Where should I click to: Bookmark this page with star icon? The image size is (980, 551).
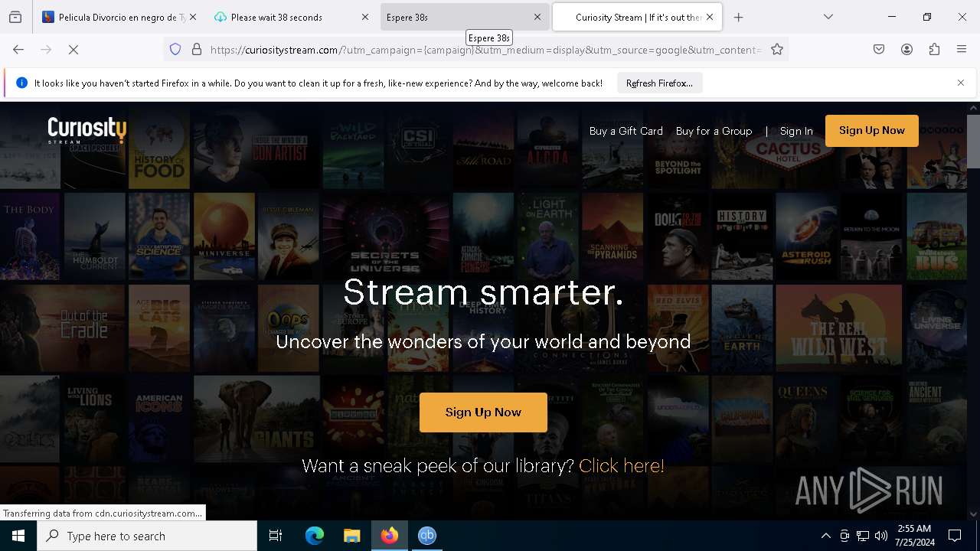tap(777, 50)
